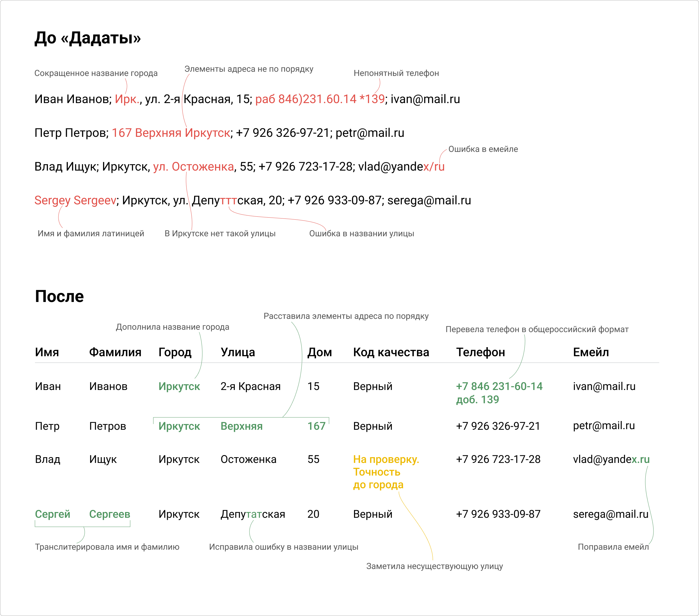Click the «Улица» column header
This screenshot has height=616, width=699.
point(238,352)
